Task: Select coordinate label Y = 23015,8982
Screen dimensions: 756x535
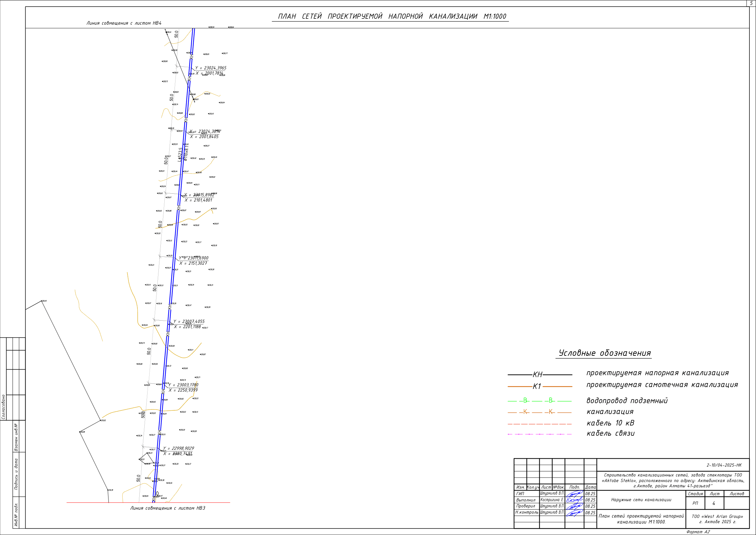Action: 199,195
